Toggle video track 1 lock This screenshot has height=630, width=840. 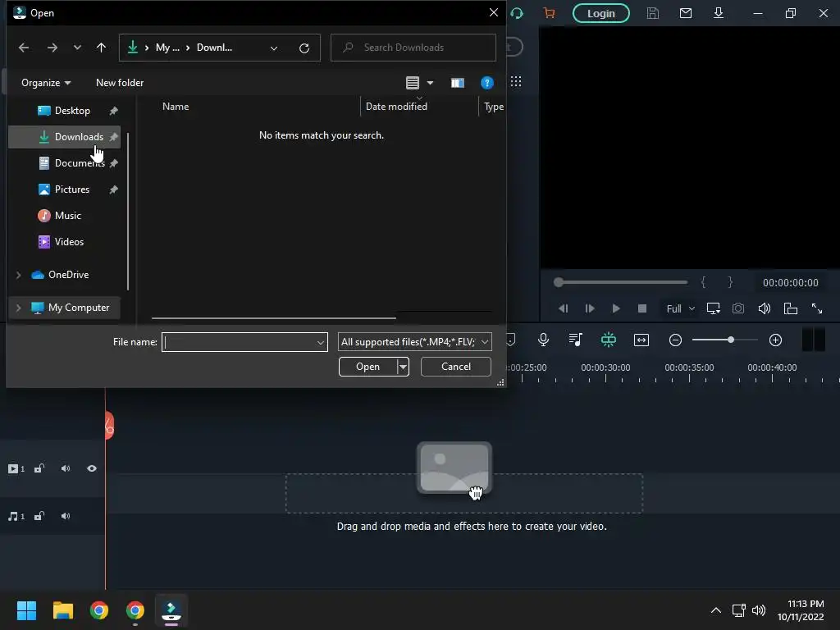(39, 468)
